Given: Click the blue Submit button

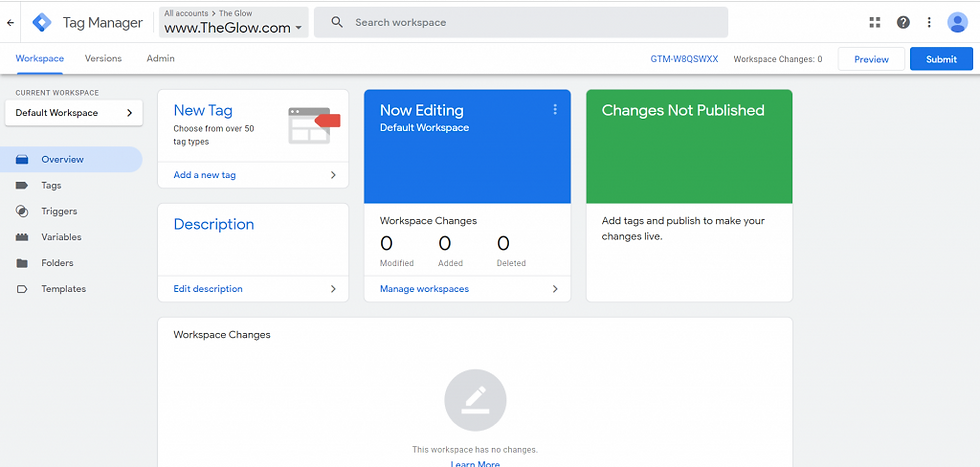Looking at the screenshot, I should click(x=941, y=59).
